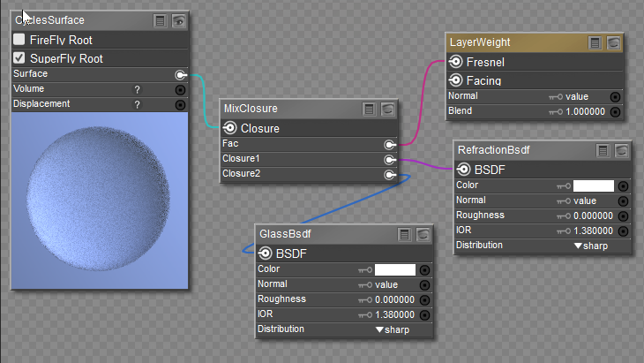Toggle the GlassBsdf preview eye icon
The image size is (644, 363).
pyautogui.click(x=423, y=235)
